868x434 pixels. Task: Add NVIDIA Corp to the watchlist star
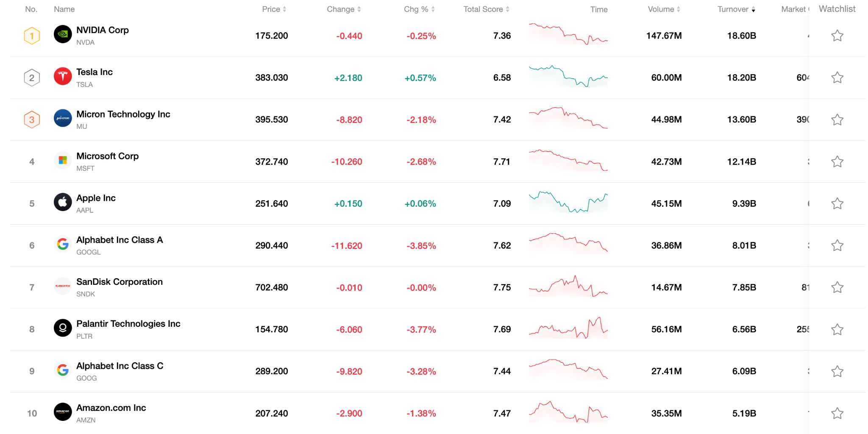click(837, 35)
